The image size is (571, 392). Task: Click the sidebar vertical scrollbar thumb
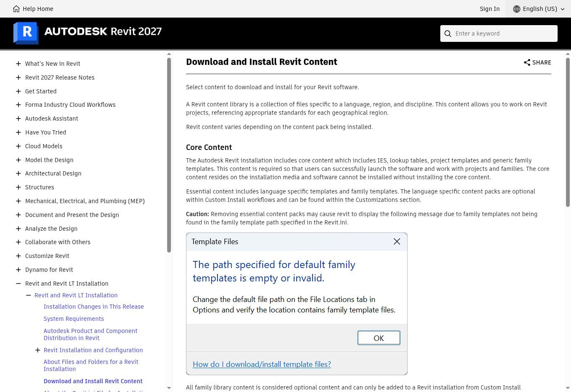(x=169, y=155)
